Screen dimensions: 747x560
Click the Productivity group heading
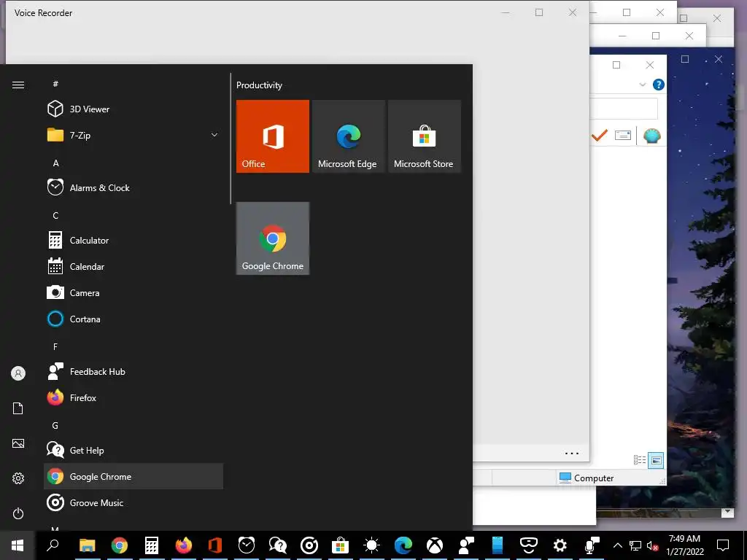coord(259,85)
